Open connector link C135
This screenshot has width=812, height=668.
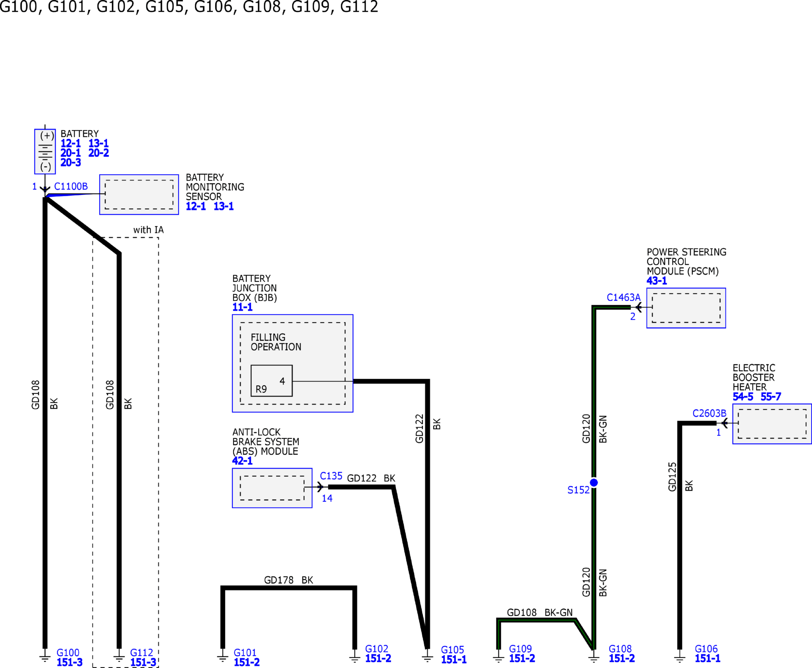click(331, 476)
